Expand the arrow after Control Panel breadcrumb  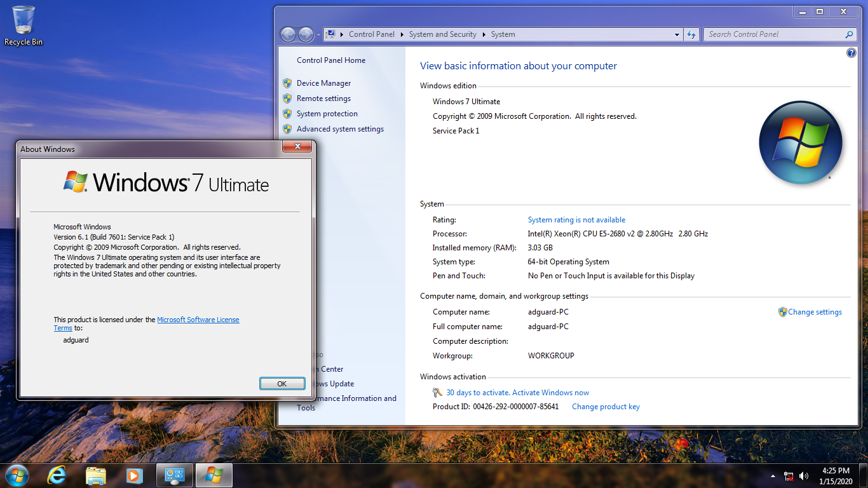[402, 34]
